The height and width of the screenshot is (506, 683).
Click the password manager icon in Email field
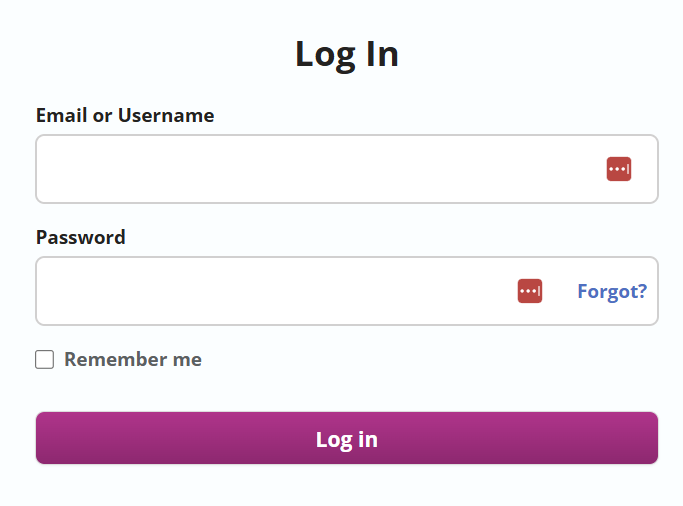[x=619, y=169]
